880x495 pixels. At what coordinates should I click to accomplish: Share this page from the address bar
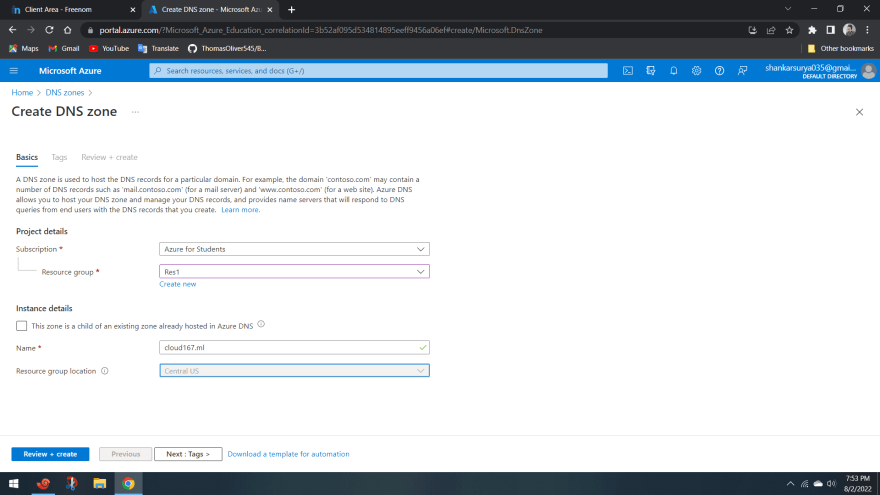(771, 30)
